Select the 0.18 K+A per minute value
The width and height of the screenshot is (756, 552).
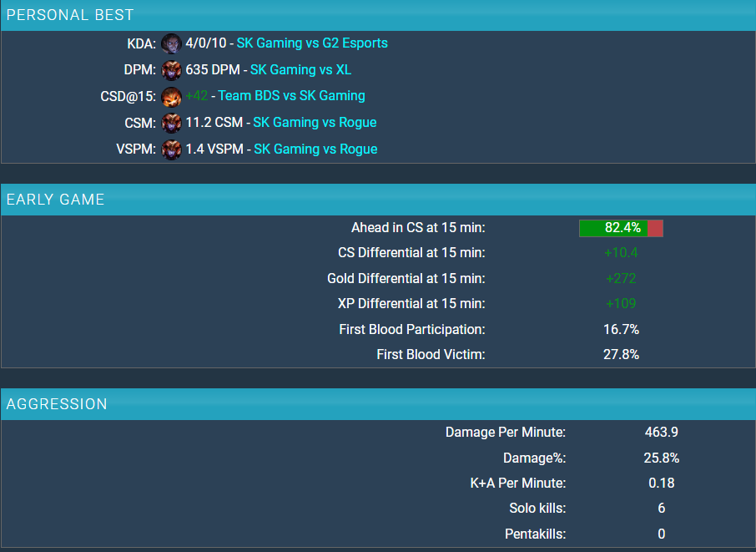coord(662,483)
